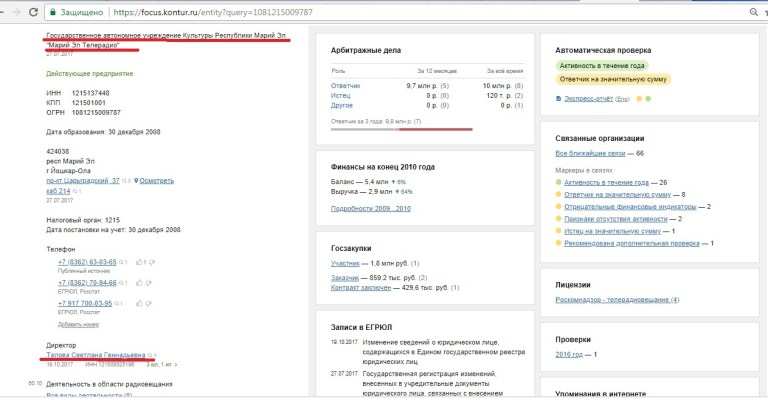Open Заказчик government procurement link
The image size is (768, 398).
(345, 278)
